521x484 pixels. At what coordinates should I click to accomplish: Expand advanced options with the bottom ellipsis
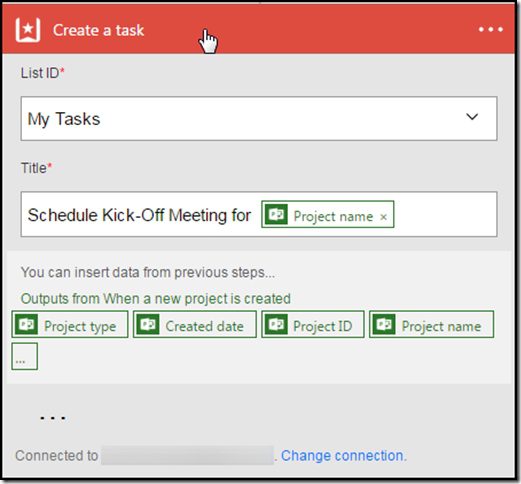[x=53, y=417]
